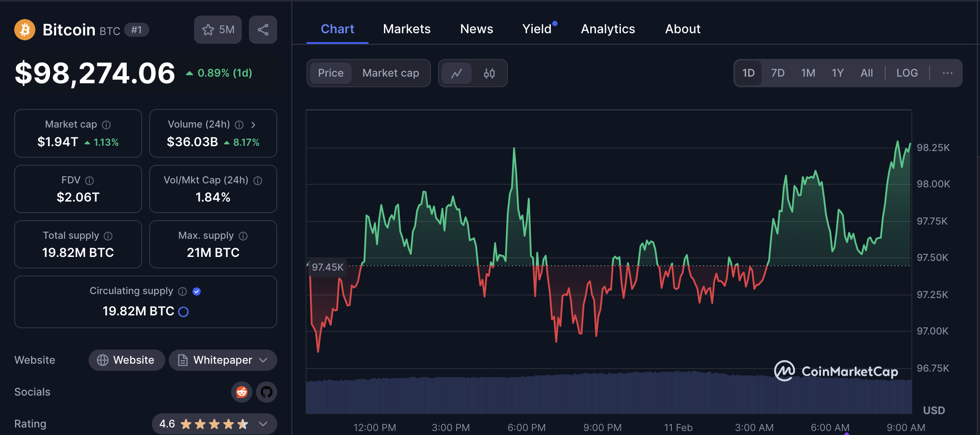
Task: Click the $98,274.06 price
Action: pyautogui.click(x=95, y=74)
